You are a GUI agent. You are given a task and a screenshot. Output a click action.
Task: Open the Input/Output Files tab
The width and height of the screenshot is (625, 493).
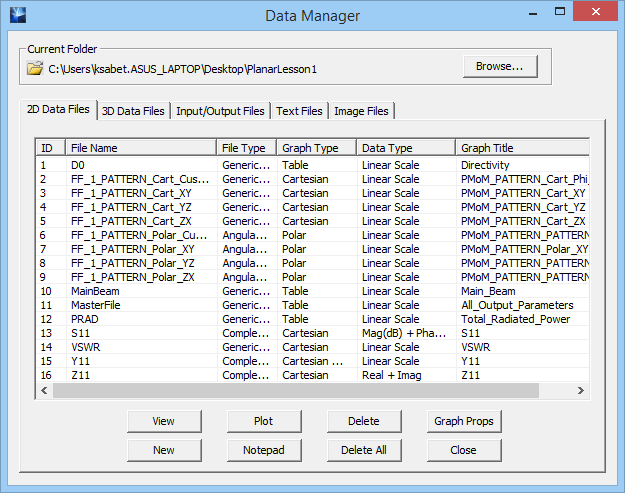pyautogui.click(x=220, y=111)
